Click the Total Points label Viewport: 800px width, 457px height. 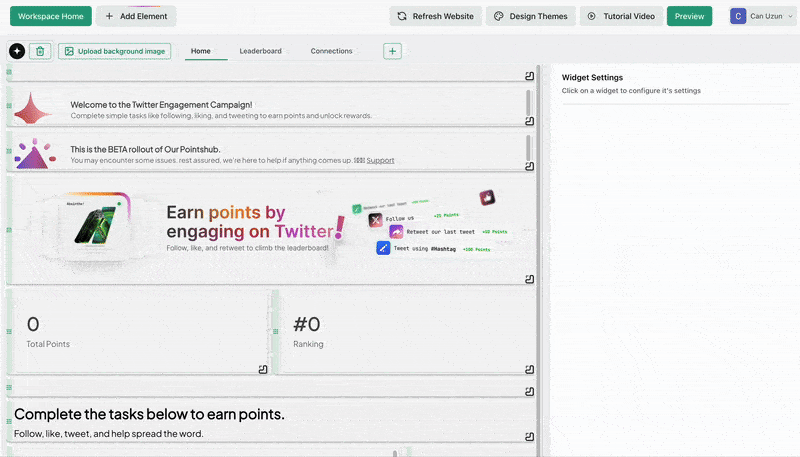tap(48, 344)
